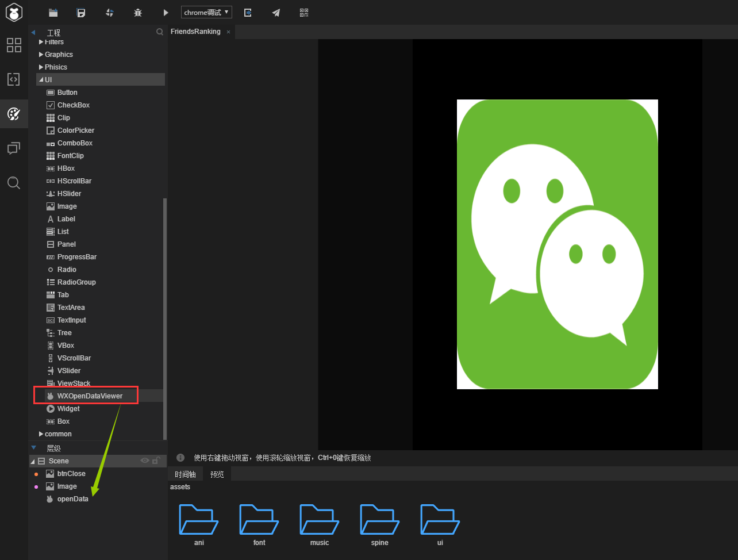This screenshot has height=560, width=738.
Task: Open project folder icon in top toolbar
Action: [x=53, y=12]
